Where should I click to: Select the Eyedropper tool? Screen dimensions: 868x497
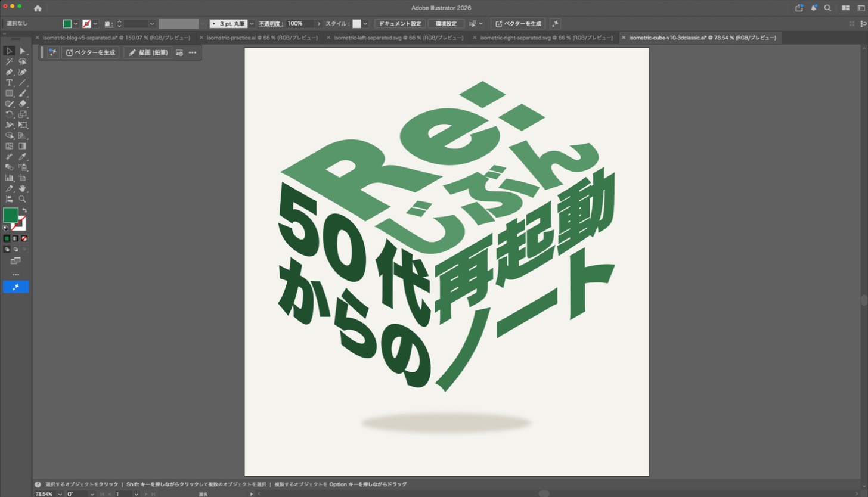coord(23,157)
